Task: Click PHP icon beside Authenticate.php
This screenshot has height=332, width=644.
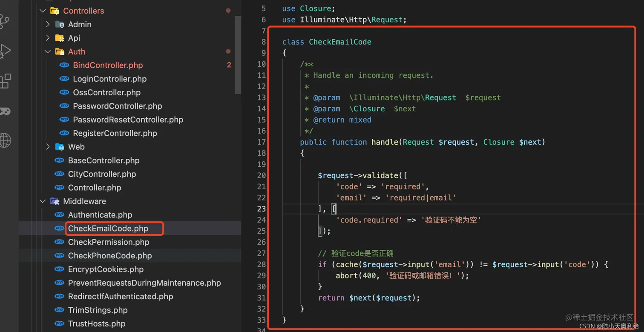Action: tap(59, 215)
